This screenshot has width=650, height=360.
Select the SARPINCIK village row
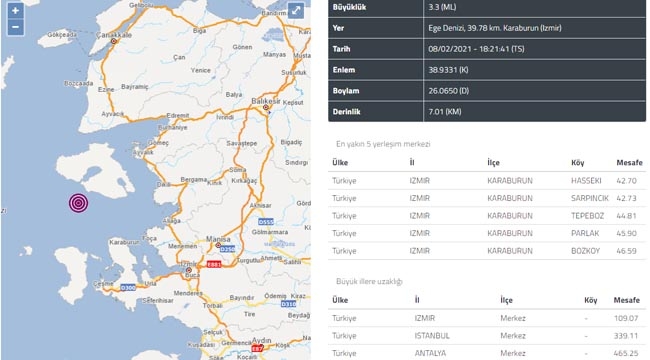click(x=487, y=198)
